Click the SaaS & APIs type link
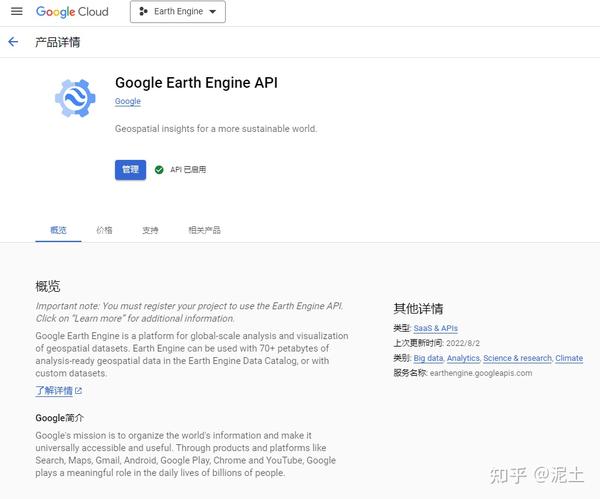 pos(435,328)
